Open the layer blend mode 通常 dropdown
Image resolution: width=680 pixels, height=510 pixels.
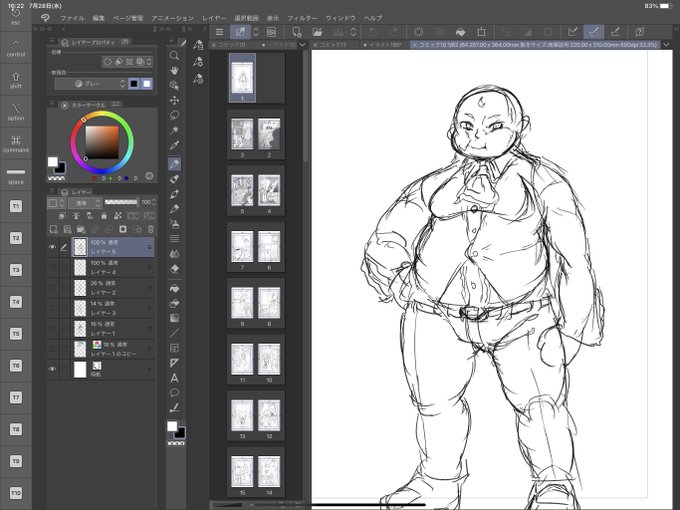point(85,203)
